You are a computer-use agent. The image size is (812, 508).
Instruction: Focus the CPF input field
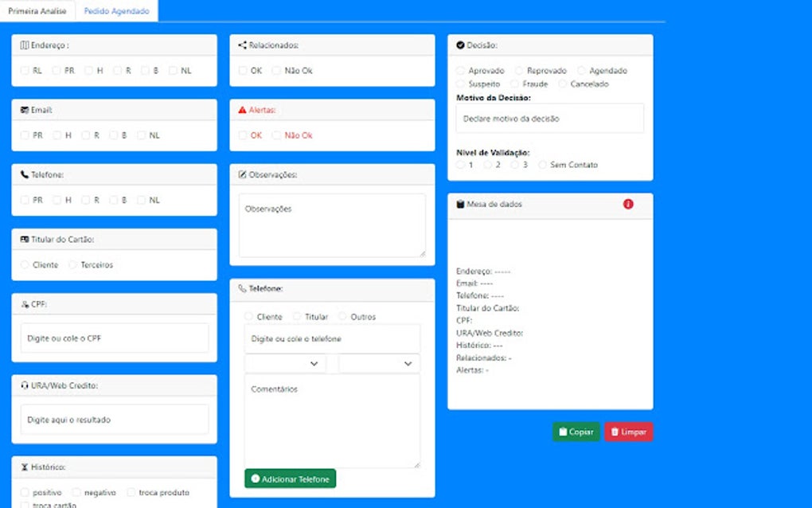115,338
